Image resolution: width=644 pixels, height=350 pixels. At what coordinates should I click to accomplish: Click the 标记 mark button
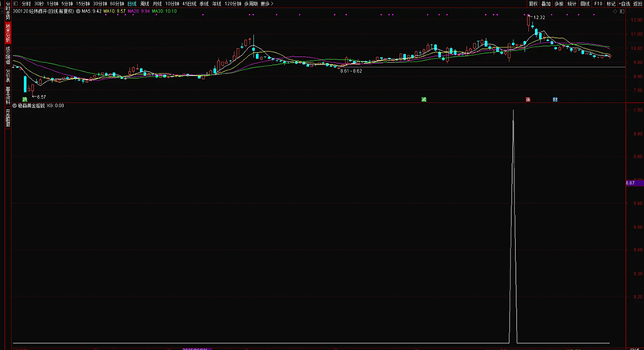pos(611,4)
